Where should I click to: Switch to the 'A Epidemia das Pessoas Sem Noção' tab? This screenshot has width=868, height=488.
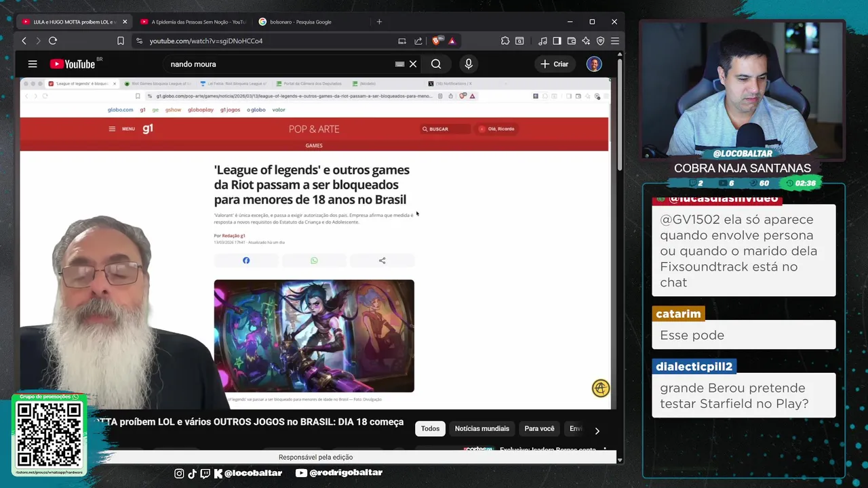193,22
